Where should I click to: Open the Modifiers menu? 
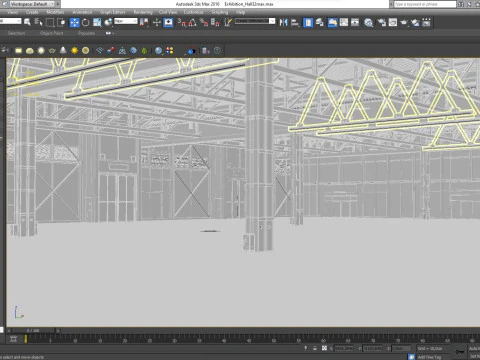(55, 12)
